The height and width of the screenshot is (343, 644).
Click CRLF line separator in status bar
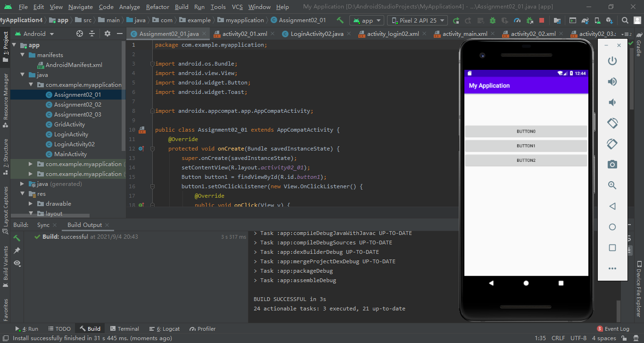pos(558,338)
